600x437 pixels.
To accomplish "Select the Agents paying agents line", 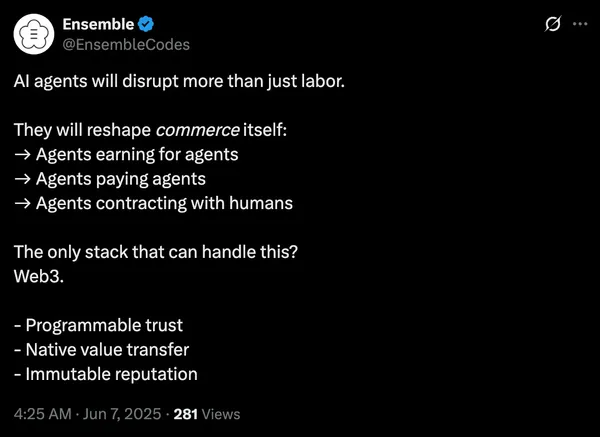I will 110,179.
